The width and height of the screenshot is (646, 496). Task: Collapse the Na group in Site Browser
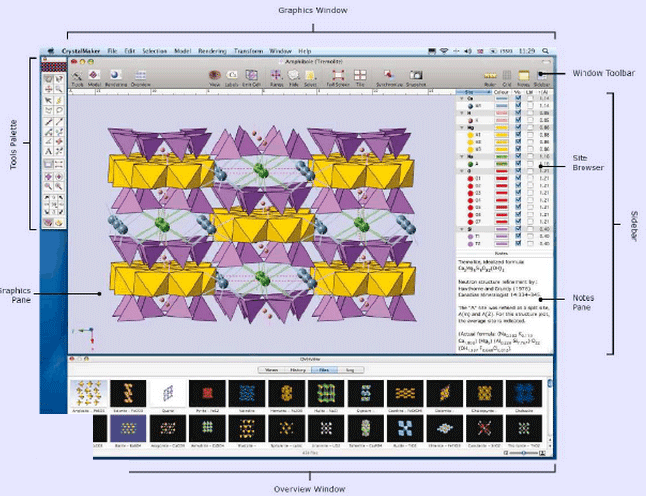(462, 157)
